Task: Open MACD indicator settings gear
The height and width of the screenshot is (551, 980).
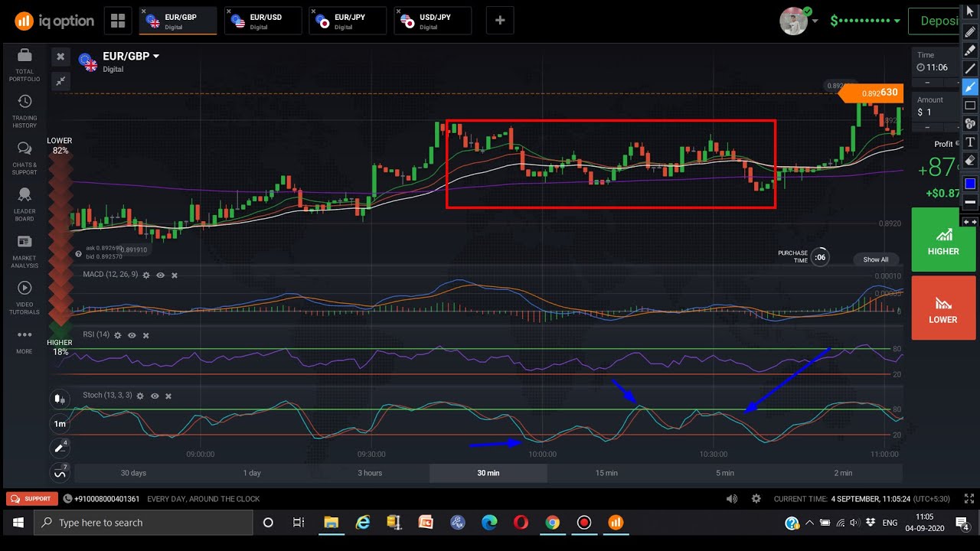Action: (146, 275)
